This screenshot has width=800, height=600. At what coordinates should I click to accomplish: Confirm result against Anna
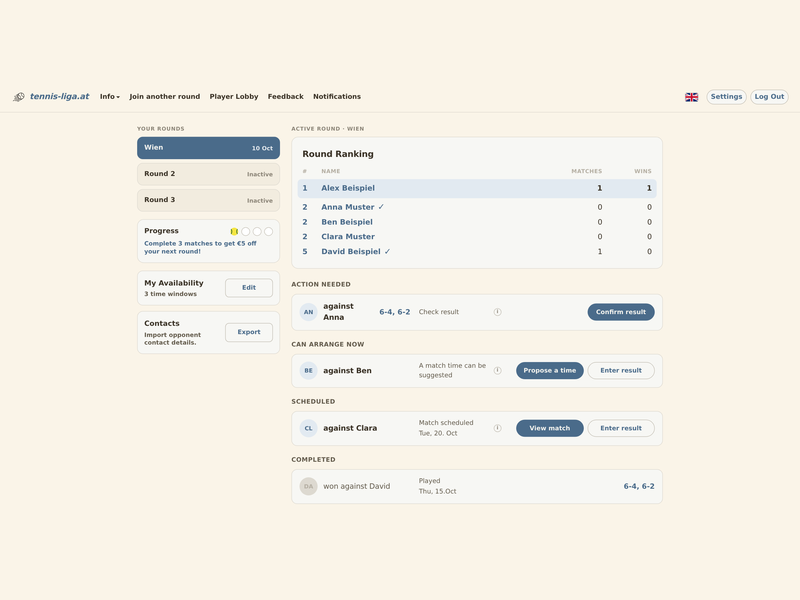pyautogui.click(x=621, y=312)
